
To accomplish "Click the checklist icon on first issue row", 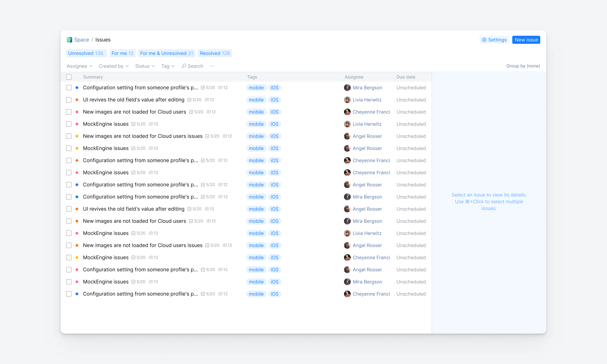I will click(x=203, y=88).
